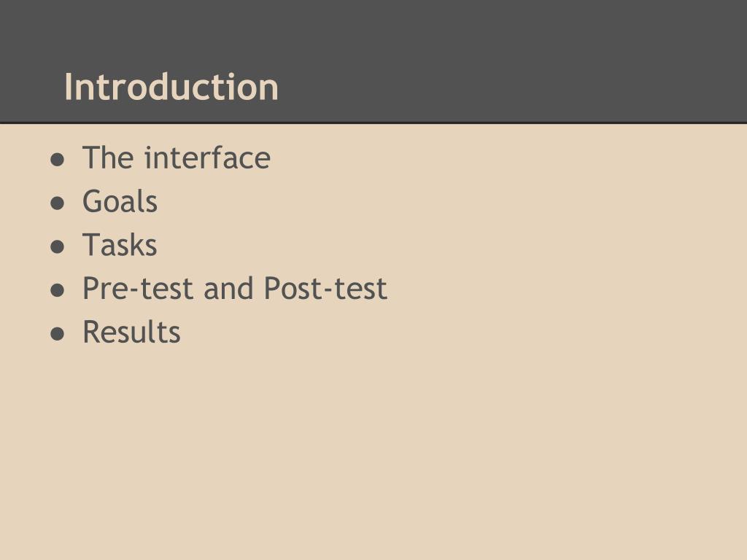Click the word 'Post-test' in fourth bullet
Screen dimensions: 747x560
(325, 289)
